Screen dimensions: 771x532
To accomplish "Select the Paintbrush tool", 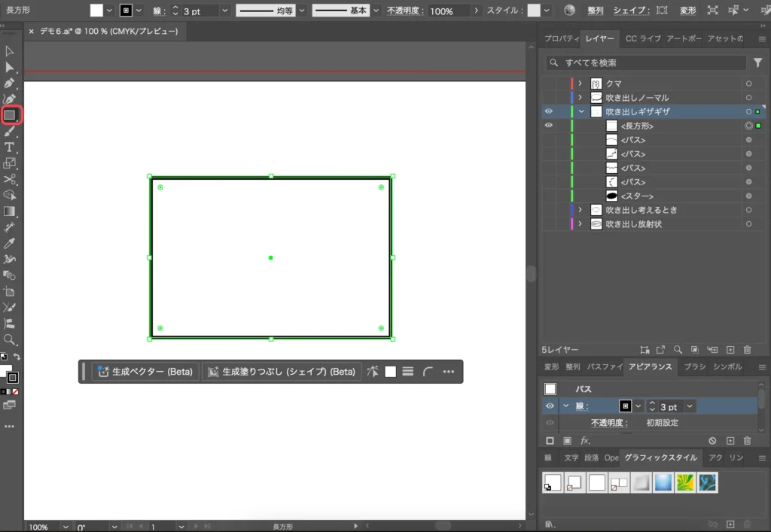I will coord(10,131).
